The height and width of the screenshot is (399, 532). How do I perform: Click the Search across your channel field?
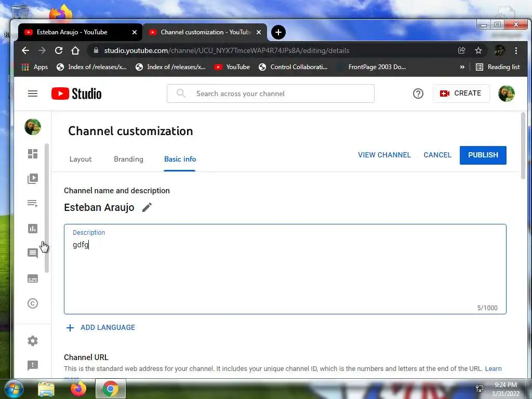coord(270,94)
